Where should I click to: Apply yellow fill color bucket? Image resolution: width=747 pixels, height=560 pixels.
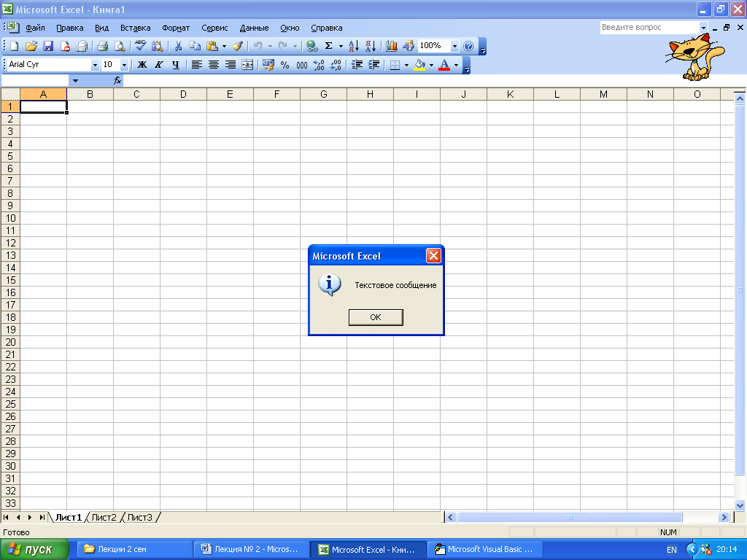click(x=419, y=65)
